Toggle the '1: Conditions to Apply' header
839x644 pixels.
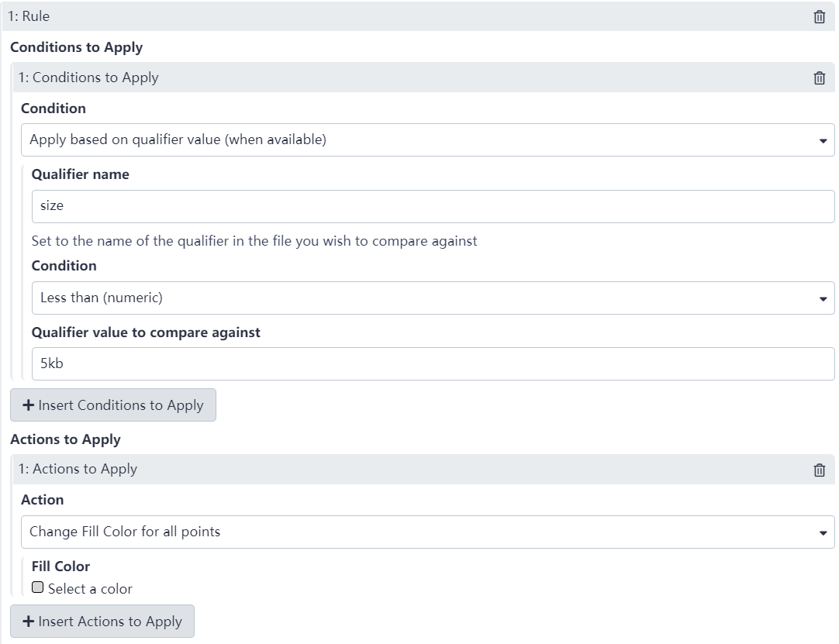pyautogui.click(x=388, y=77)
